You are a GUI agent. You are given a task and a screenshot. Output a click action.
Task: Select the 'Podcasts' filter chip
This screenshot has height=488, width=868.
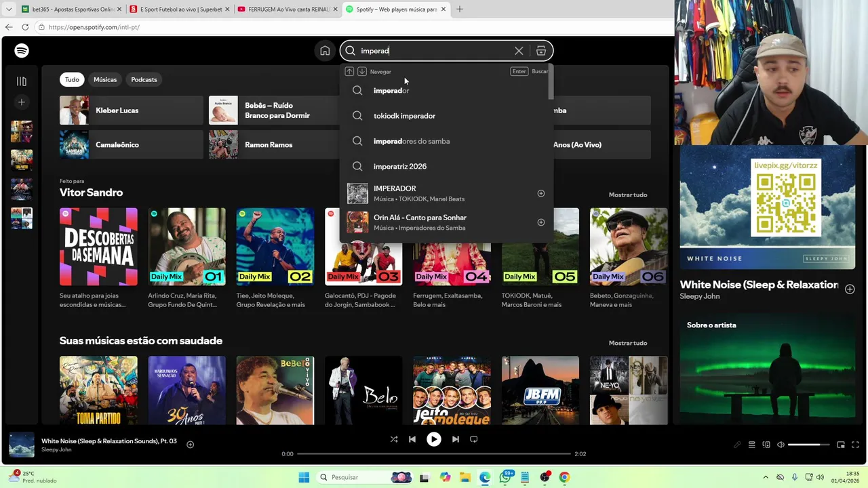coord(144,79)
